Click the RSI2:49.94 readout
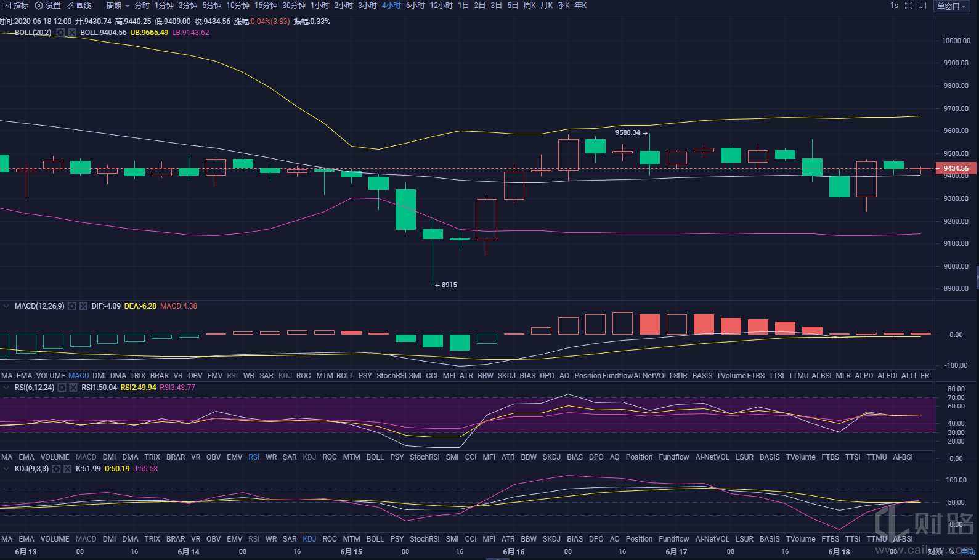The width and height of the screenshot is (979, 560). coord(139,388)
